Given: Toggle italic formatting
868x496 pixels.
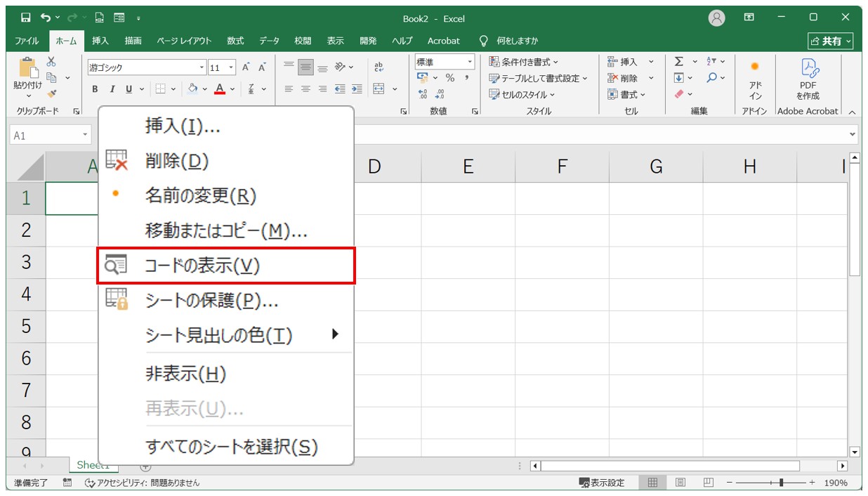Looking at the screenshot, I should (112, 89).
